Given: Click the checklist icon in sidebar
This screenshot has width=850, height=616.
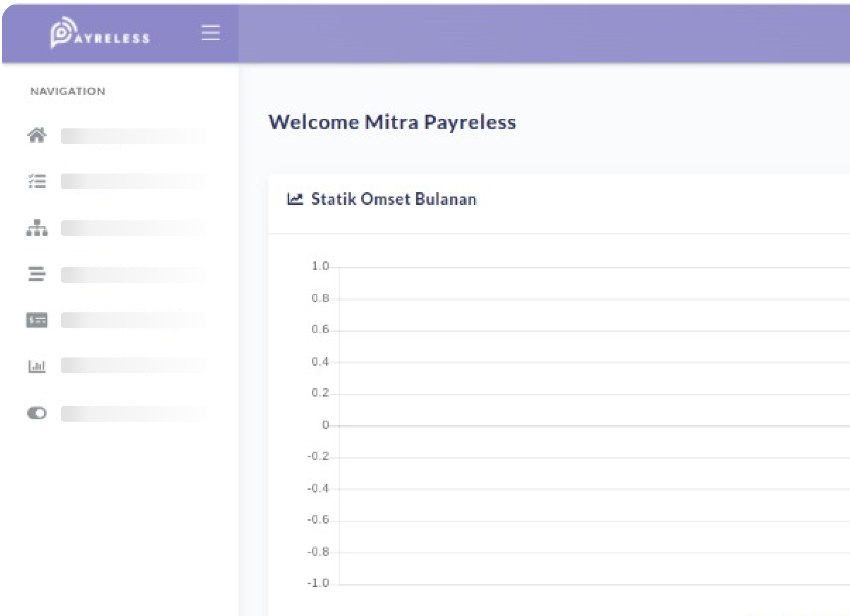Looking at the screenshot, I should 37,181.
